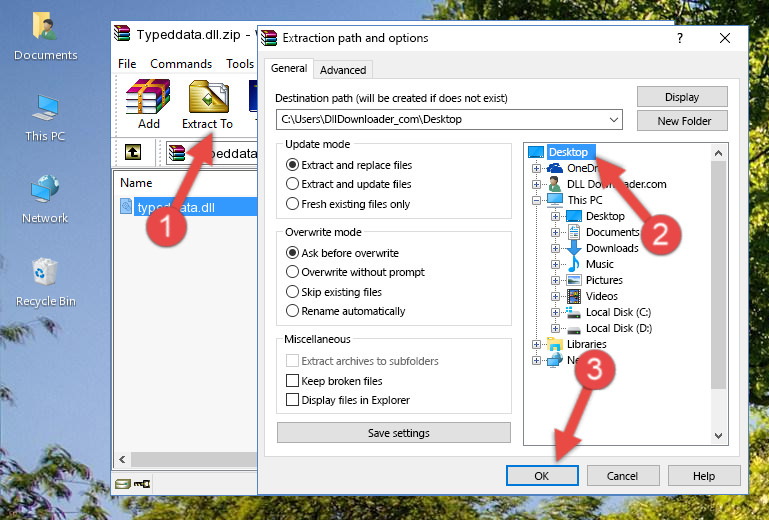Click the password key icon in the WinRAR status bar

pos(142,484)
